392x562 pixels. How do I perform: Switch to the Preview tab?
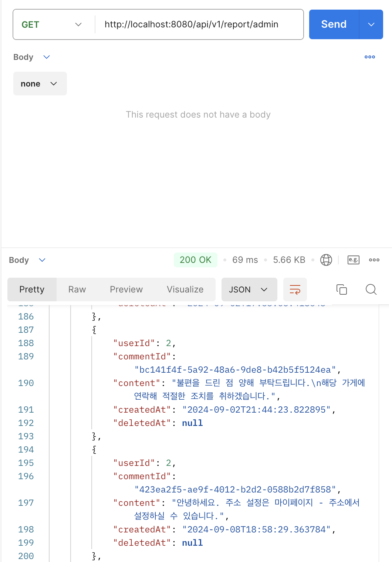pos(126,290)
